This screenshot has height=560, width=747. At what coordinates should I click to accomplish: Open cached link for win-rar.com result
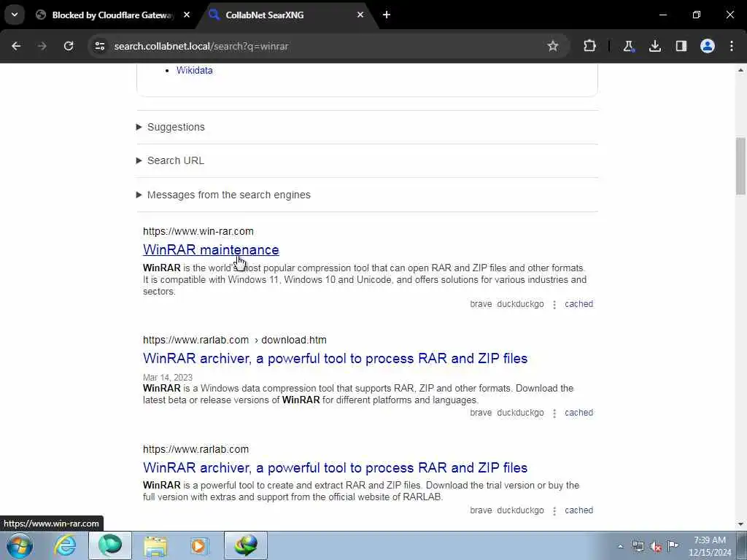pyautogui.click(x=578, y=304)
